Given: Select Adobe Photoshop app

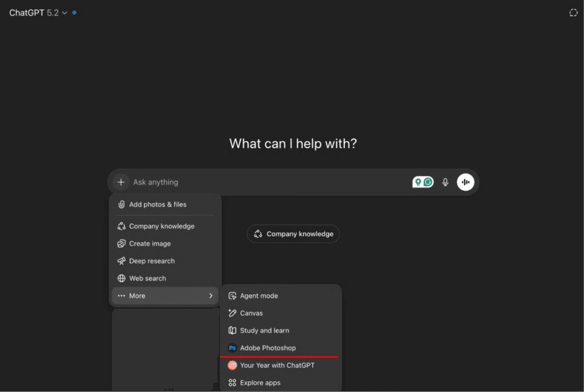Looking at the screenshot, I should click(281, 348).
